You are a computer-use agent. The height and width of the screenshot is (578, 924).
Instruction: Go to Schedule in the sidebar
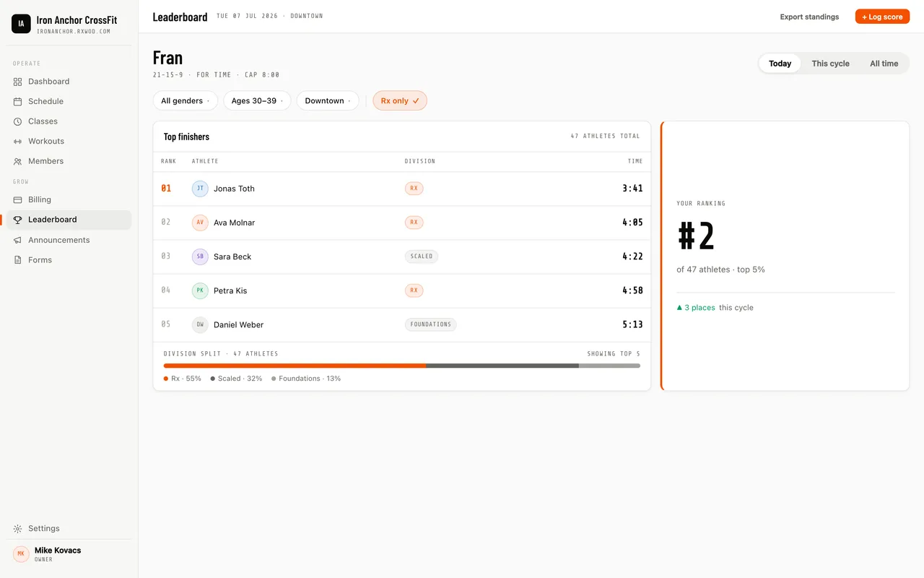pos(69,102)
